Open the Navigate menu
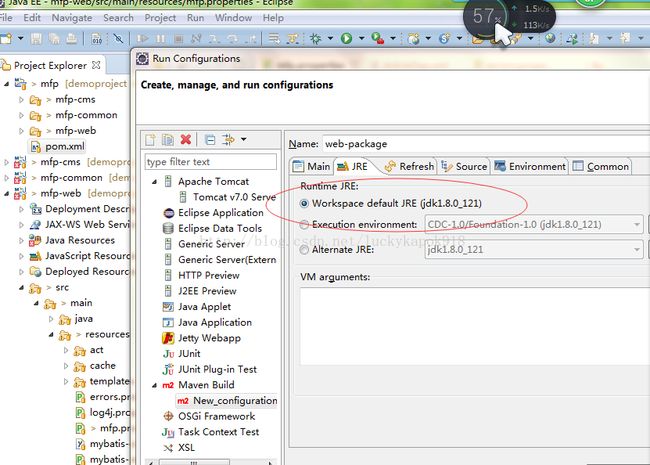 72,18
